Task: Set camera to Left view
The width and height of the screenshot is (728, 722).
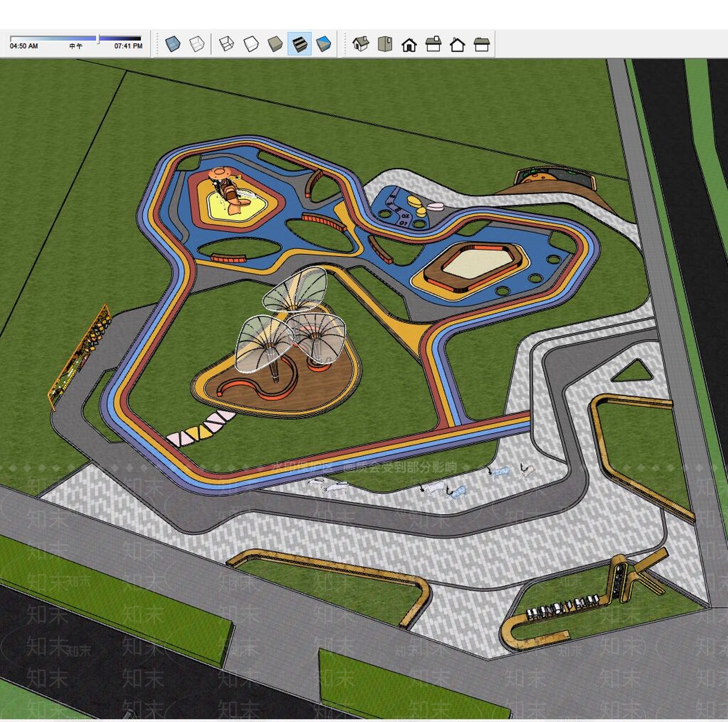Action: tap(481, 44)
